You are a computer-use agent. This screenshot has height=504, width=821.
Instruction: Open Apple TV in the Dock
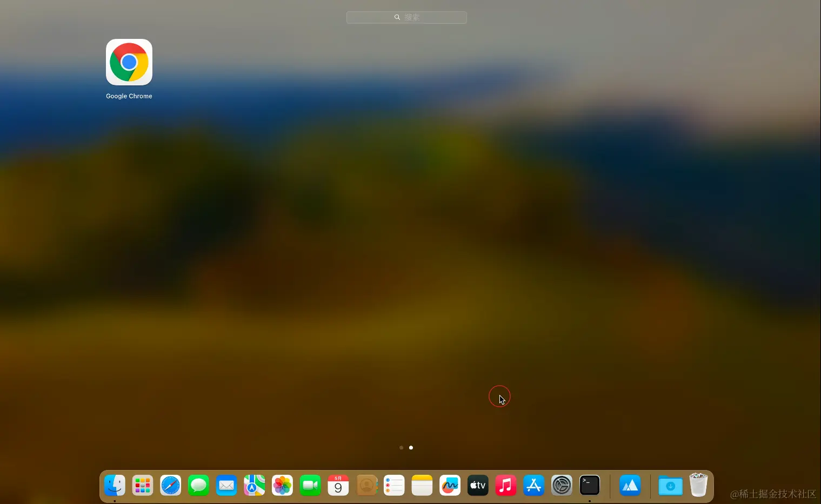[478, 485]
